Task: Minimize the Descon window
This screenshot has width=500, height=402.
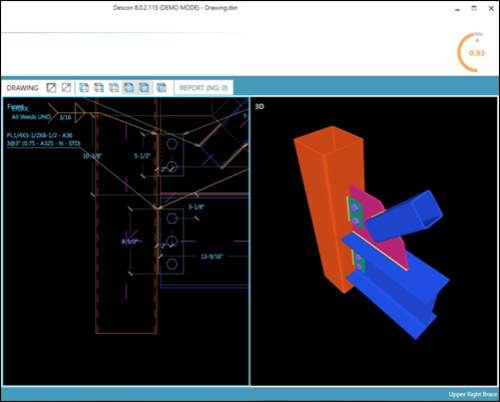Action: tap(458, 9)
